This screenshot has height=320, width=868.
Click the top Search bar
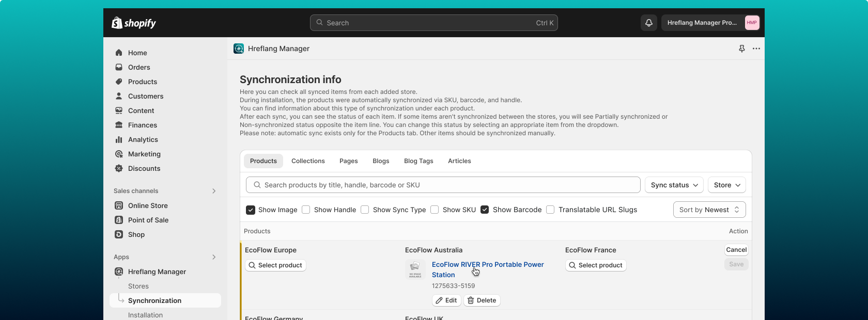pyautogui.click(x=434, y=23)
